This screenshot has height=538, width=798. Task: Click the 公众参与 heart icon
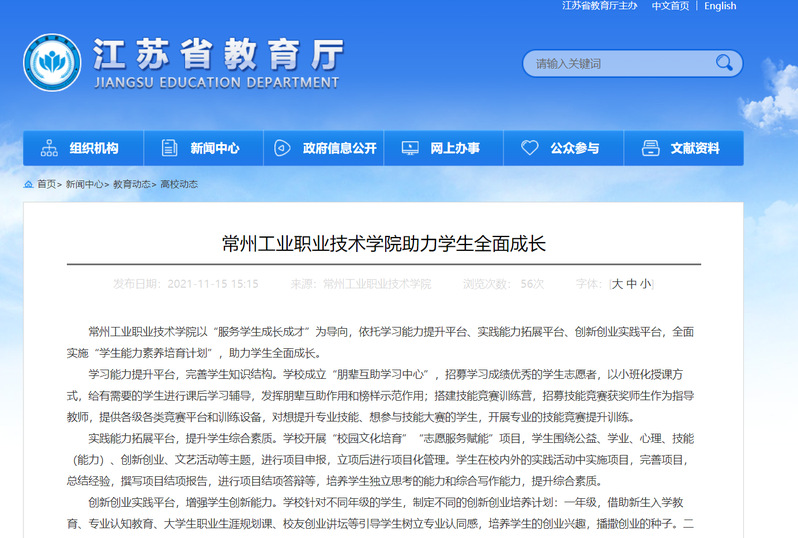[x=529, y=148]
